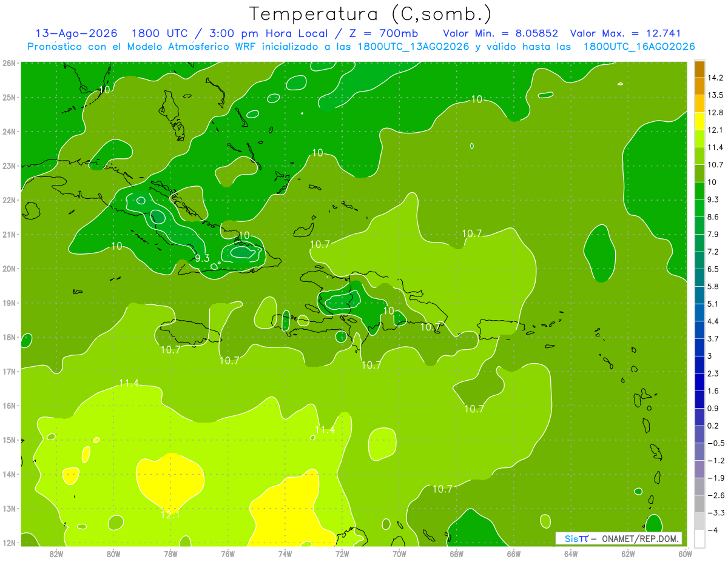Click the '14N' latitude axis label
The image size is (728, 562).
[10, 474]
